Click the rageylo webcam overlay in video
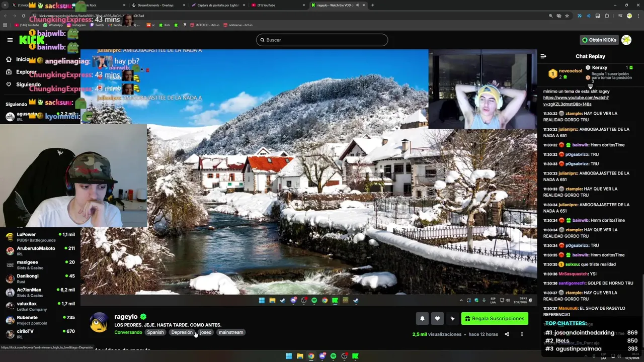 tap(482, 89)
